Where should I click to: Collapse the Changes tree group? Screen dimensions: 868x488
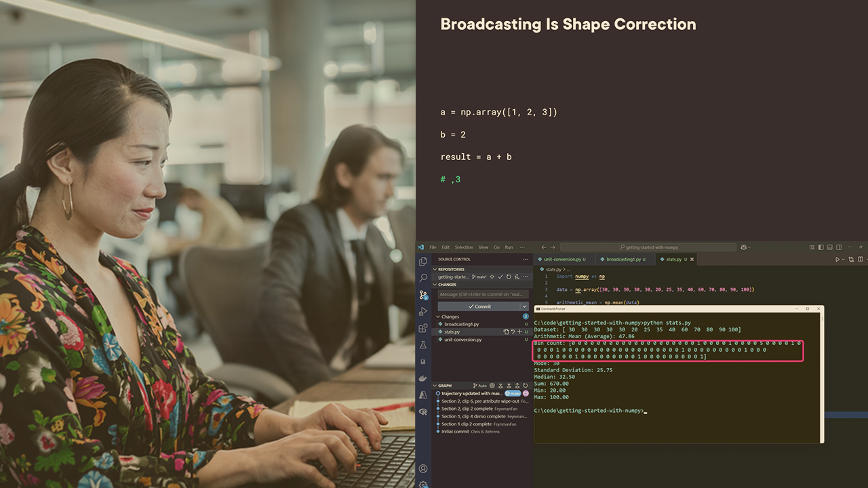438,317
